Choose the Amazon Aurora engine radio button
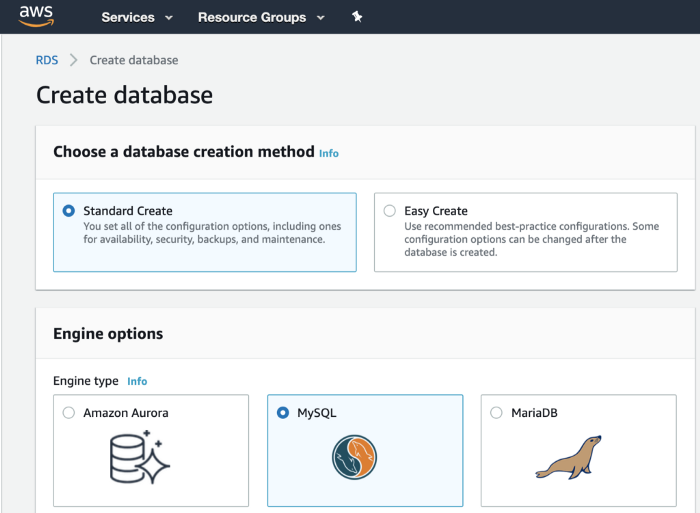 pyautogui.click(x=69, y=413)
